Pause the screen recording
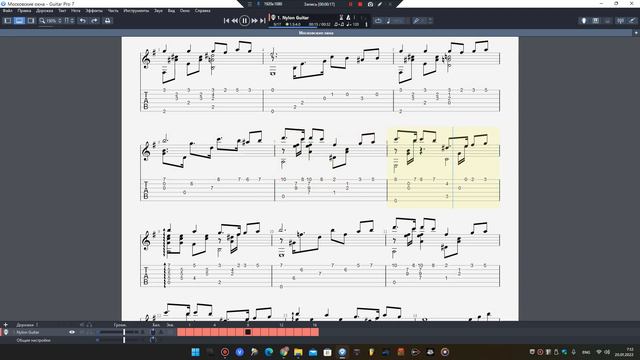 point(350,4)
